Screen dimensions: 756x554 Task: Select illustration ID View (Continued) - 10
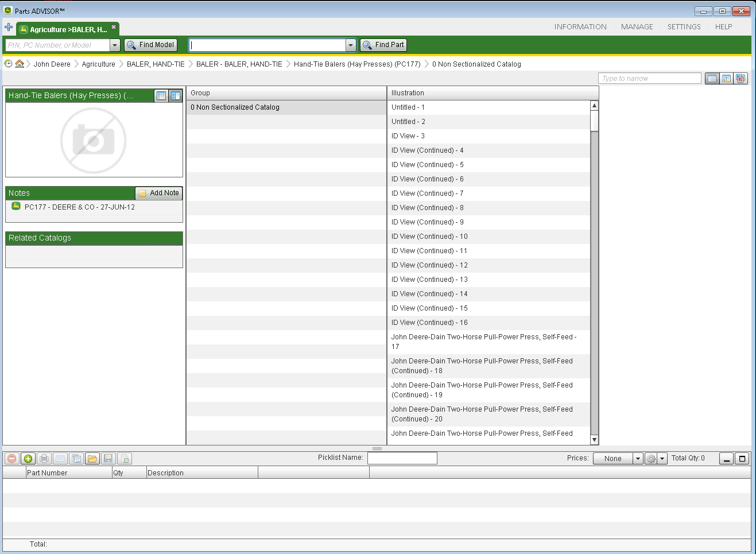[x=489, y=237]
